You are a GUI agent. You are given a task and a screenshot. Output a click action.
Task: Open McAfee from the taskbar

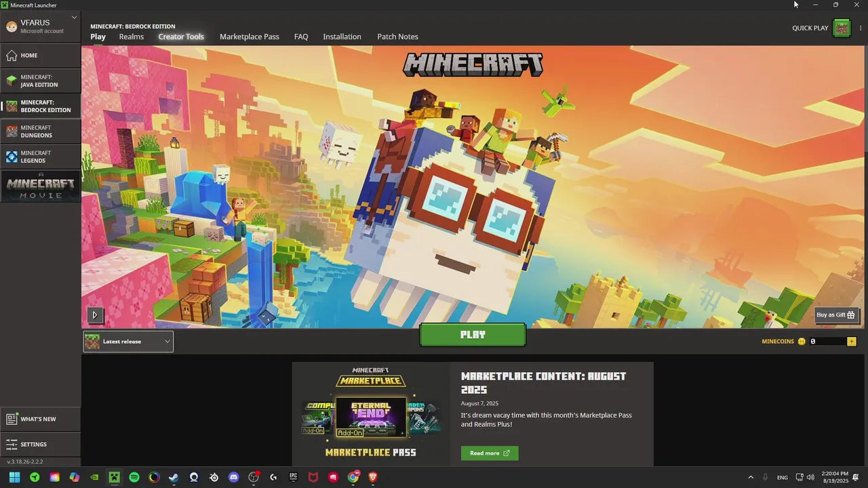point(313,477)
